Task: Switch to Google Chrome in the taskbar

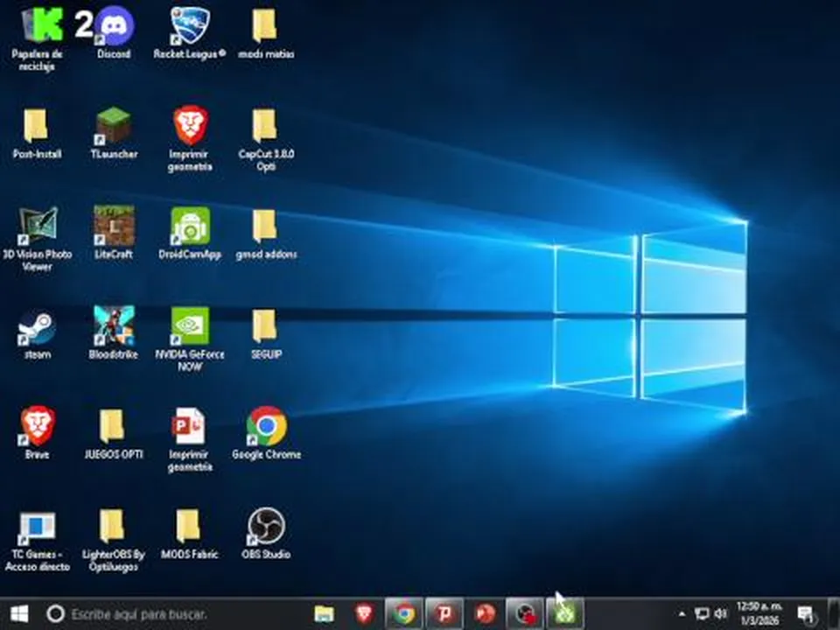Action: (x=404, y=614)
